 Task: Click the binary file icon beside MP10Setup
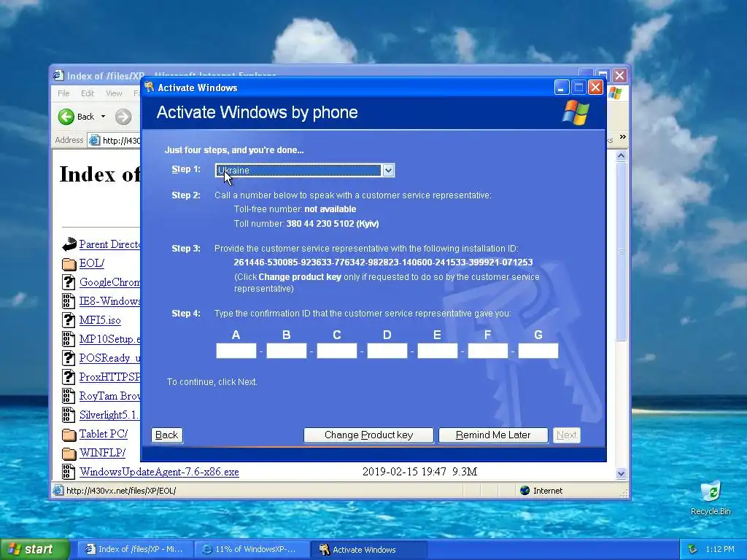point(69,339)
